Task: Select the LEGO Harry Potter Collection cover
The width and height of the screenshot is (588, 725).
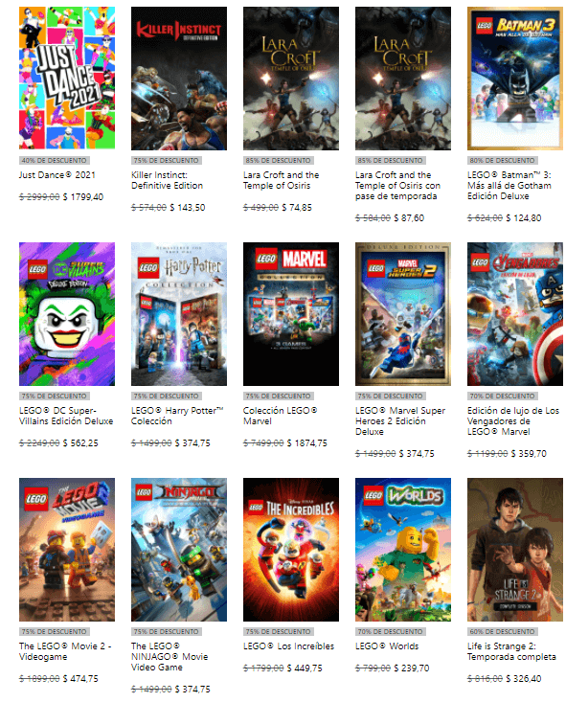Action: 179,314
